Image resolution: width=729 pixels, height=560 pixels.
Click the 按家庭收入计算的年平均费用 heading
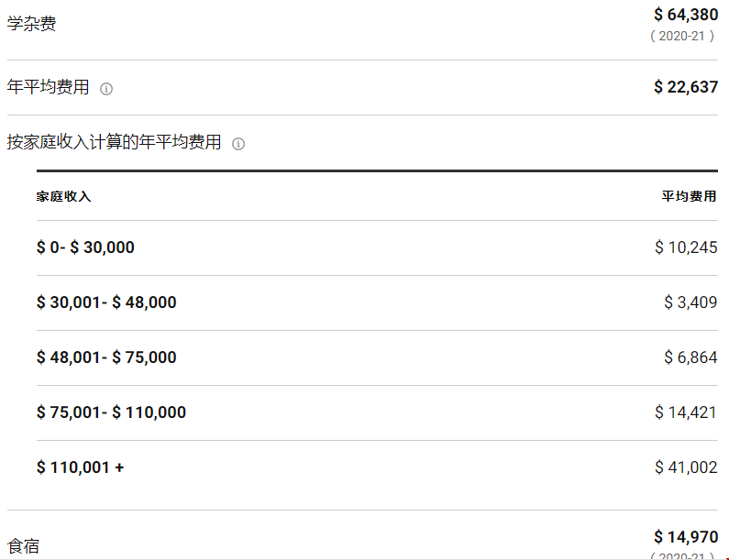coord(115,142)
